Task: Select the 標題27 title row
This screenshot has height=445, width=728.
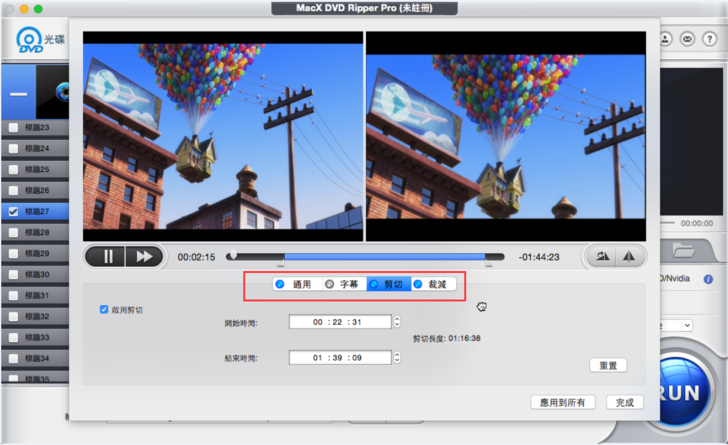Action: (x=35, y=211)
